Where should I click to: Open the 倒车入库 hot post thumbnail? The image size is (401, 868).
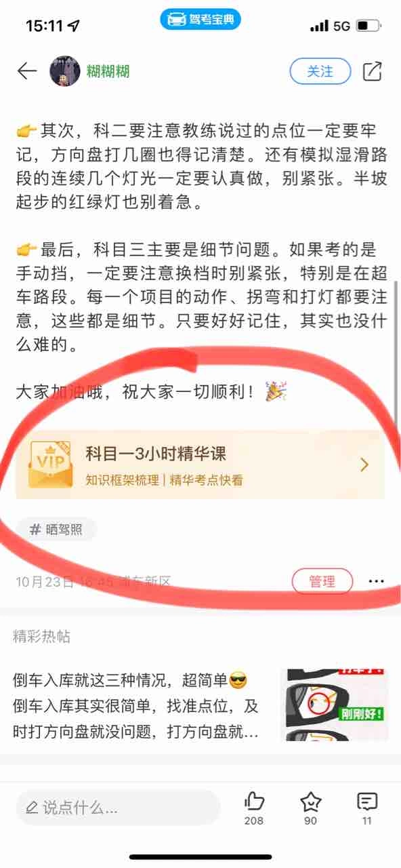click(335, 705)
